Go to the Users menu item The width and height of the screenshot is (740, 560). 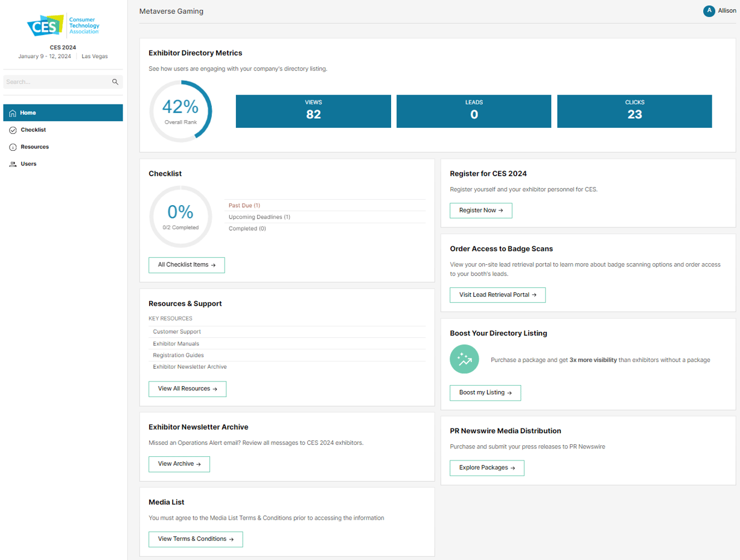point(28,164)
